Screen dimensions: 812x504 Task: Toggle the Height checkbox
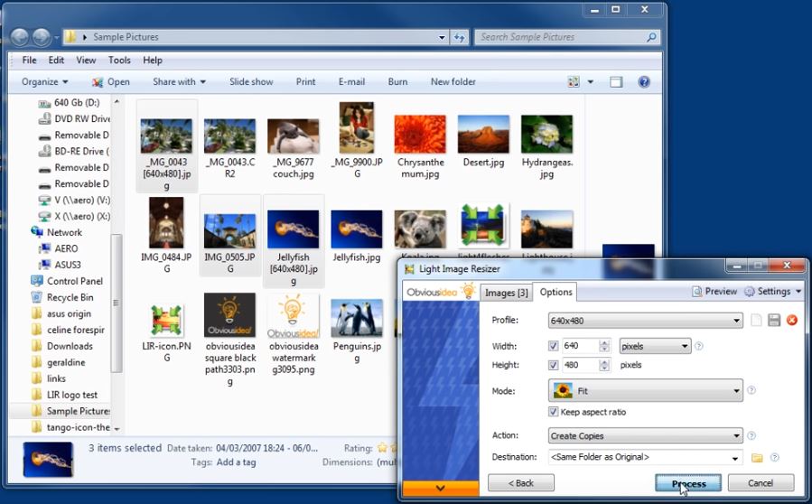pos(553,365)
